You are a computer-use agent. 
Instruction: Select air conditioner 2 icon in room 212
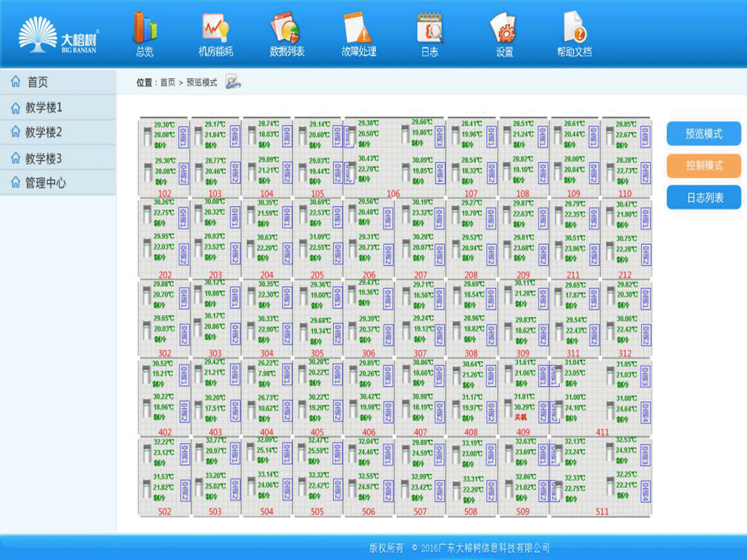610,250
